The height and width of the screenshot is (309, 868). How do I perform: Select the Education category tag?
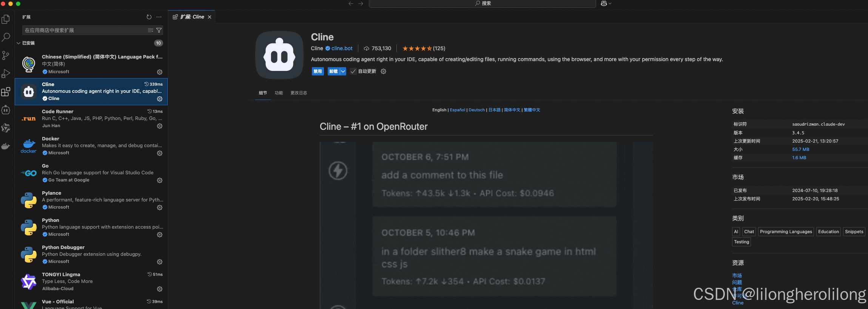click(x=828, y=232)
